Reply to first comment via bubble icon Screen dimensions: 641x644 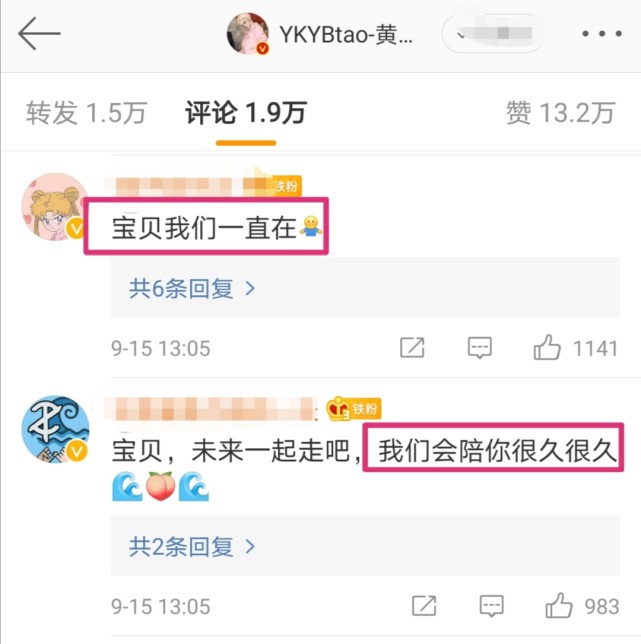[480, 348]
